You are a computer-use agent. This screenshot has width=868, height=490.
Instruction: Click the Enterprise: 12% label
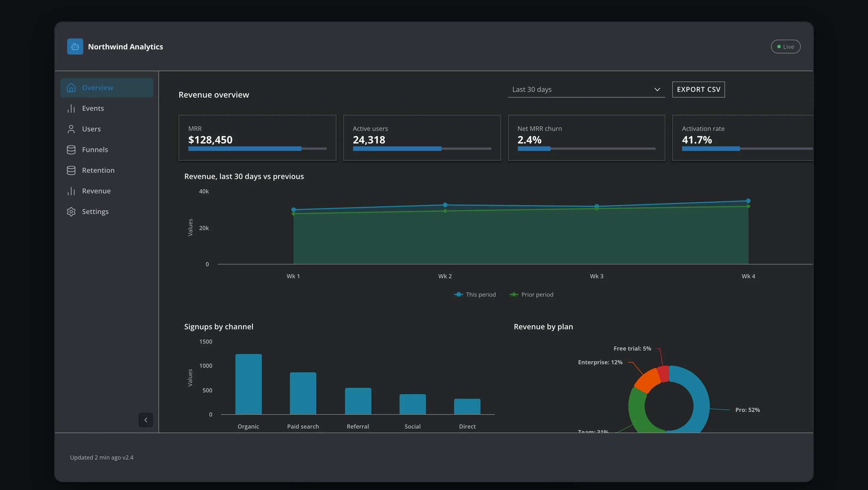pos(600,362)
